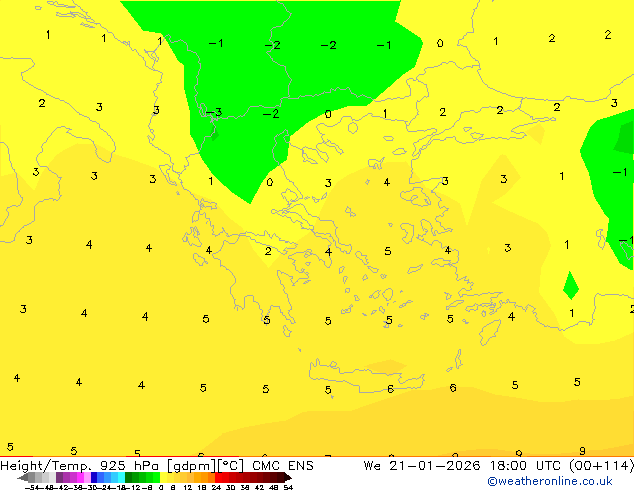Click the 'We' weekday abbreviation
This screenshot has height=490, width=634.
pyautogui.click(x=372, y=466)
